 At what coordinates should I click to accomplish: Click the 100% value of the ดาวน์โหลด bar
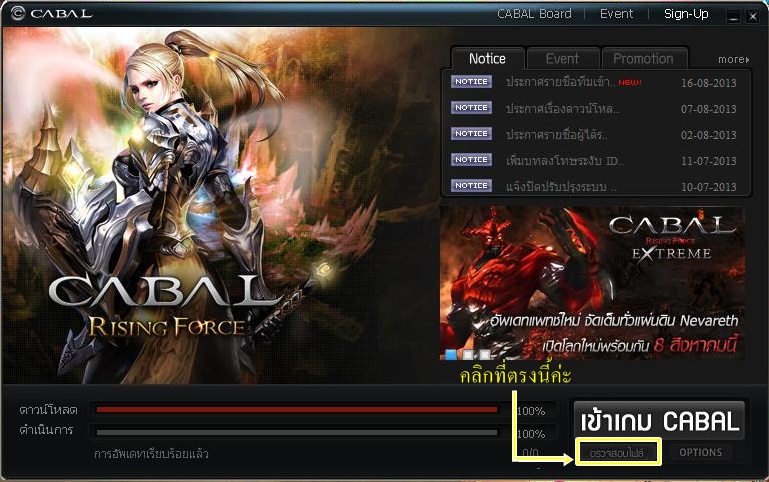pos(532,411)
